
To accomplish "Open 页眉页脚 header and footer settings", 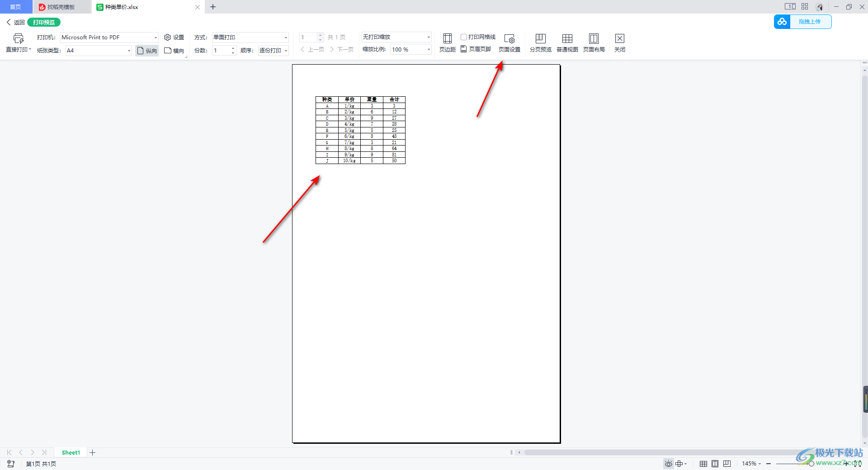I will [x=476, y=49].
